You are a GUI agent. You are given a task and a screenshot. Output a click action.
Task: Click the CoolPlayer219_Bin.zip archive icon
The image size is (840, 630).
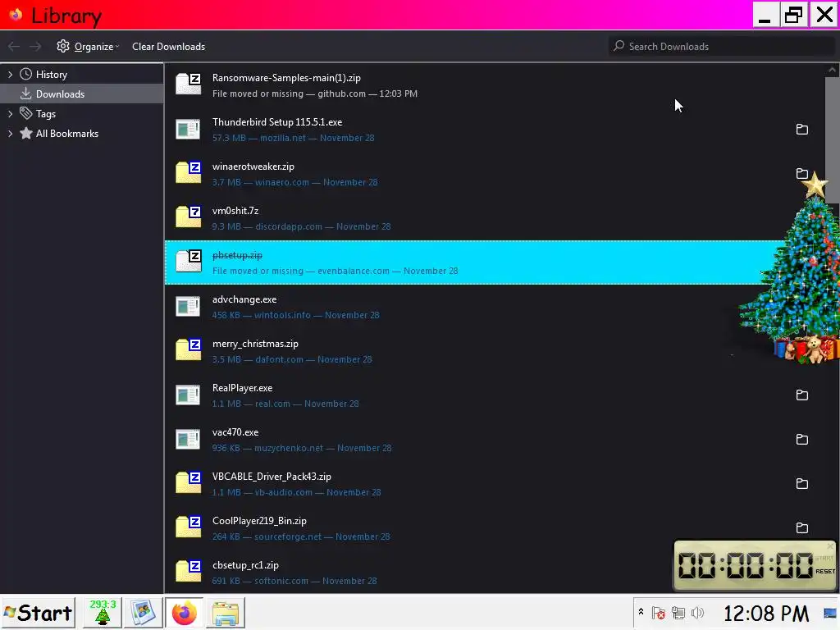click(x=189, y=527)
